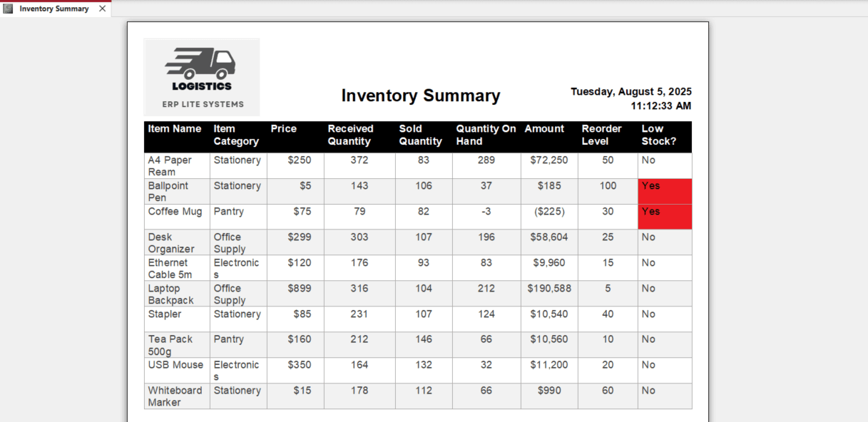Image resolution: width=868 pixels, height=422 pixels.
Task: Click the Low Stock? column header
Action: point(660,135)
